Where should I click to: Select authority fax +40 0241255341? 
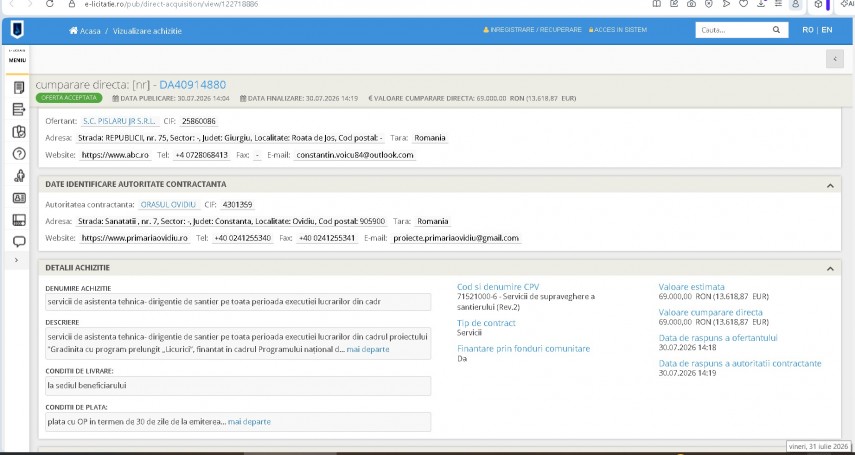click(326, 238)
